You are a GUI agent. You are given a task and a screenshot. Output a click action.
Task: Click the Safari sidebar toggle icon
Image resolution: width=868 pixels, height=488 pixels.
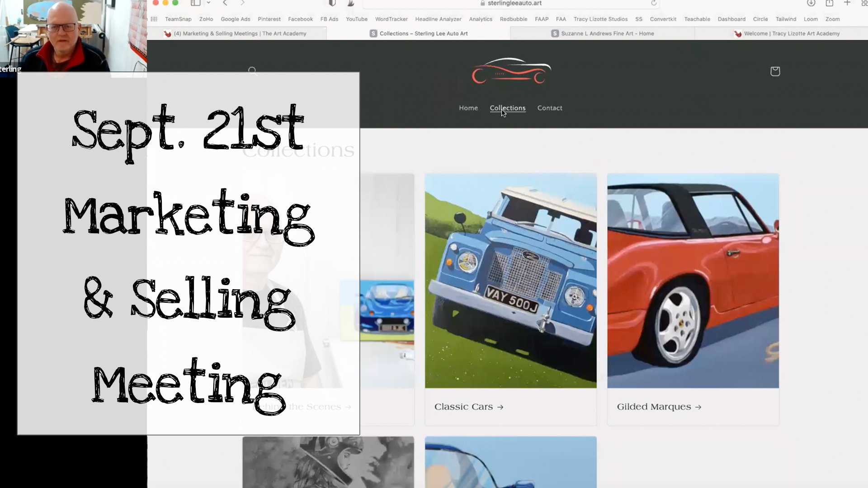tap(195, 3)
